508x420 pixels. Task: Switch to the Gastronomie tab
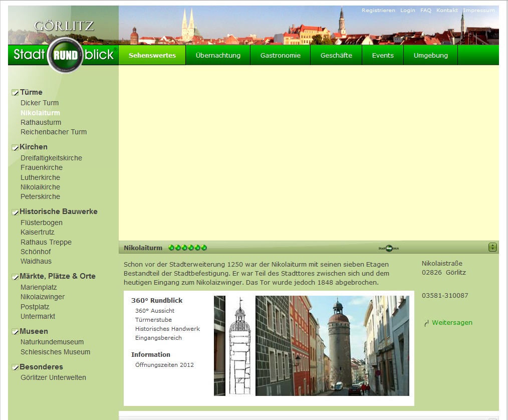coord(281,56)
